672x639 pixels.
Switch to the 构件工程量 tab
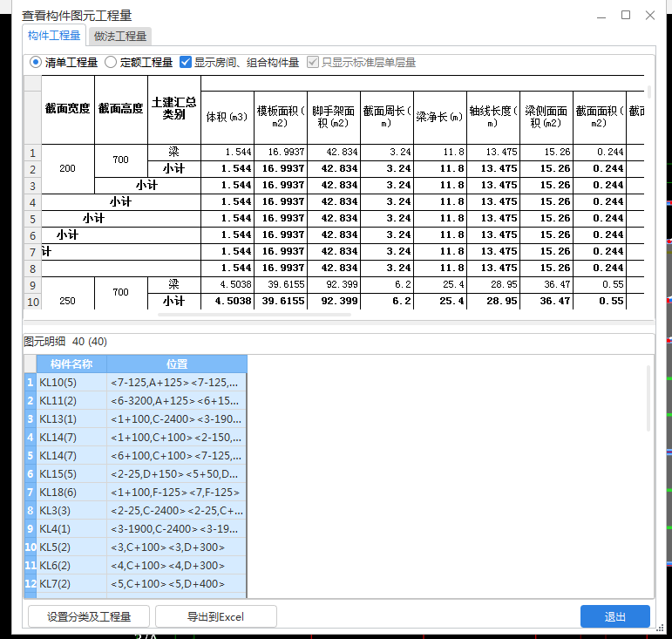[54, 36]
